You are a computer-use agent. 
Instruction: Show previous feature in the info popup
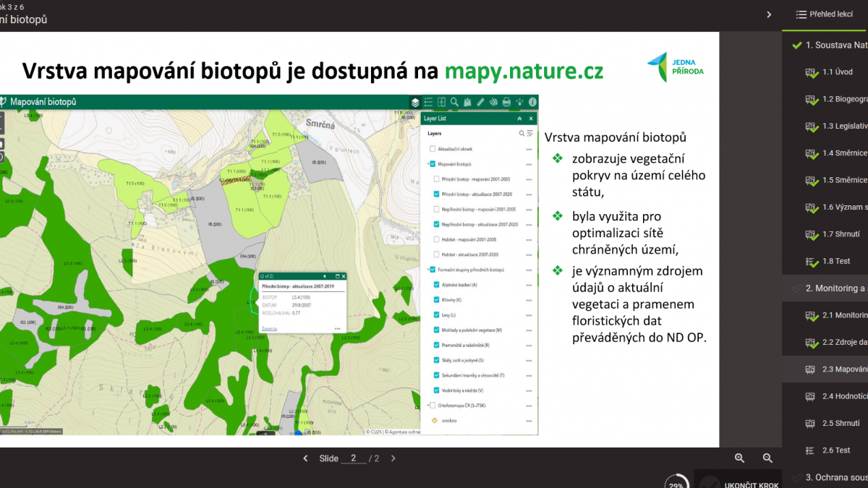[324, 276]
